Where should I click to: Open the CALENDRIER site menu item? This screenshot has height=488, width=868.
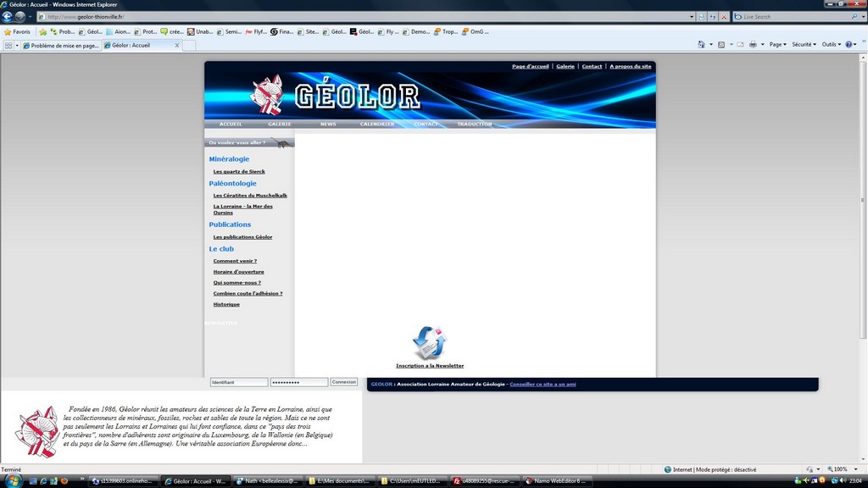[x=377, y=124]
